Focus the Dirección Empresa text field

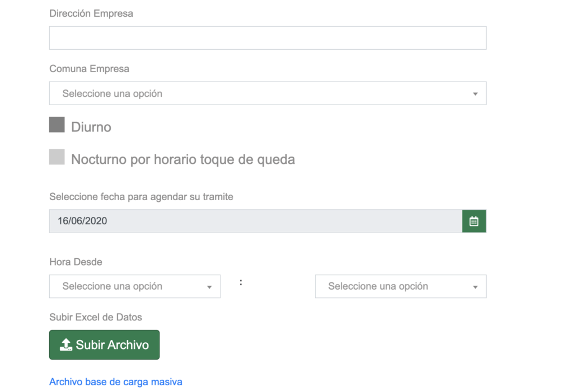[268, 38]
